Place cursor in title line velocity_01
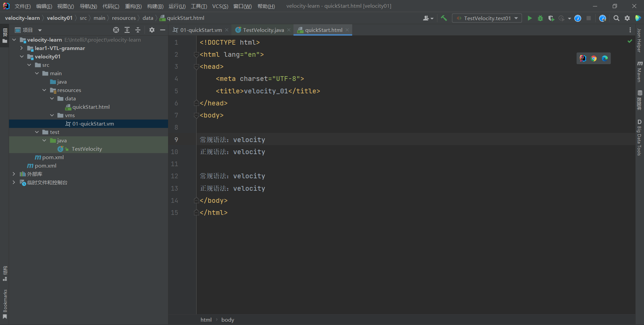The image size is (644, 325). [266, 91]
